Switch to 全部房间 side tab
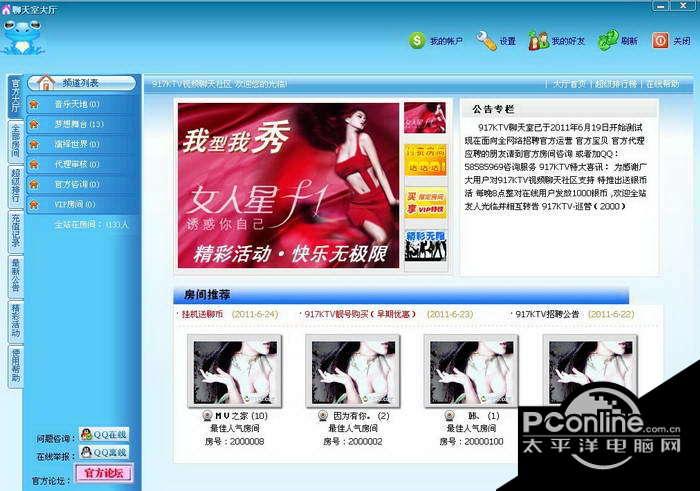 (x=16, y=141)
